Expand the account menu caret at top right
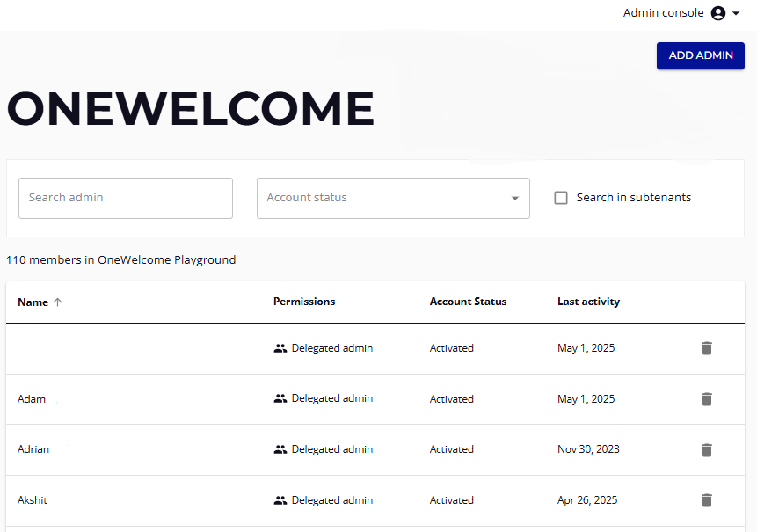The height and width of the screenshot is (532, 757). coord(736,13)
